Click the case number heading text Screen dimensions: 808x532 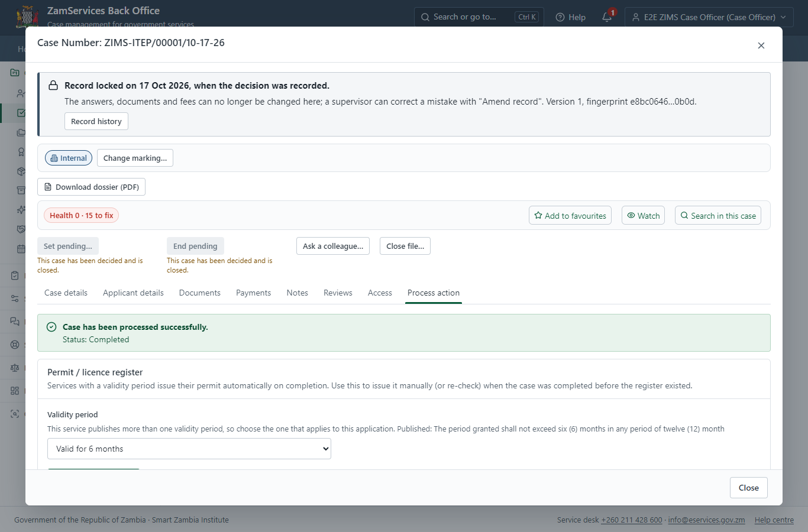(131, 43)
